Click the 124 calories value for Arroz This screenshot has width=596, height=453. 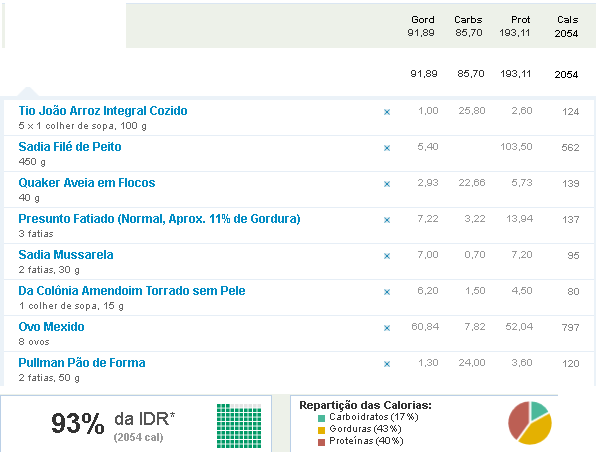[570, 112]
